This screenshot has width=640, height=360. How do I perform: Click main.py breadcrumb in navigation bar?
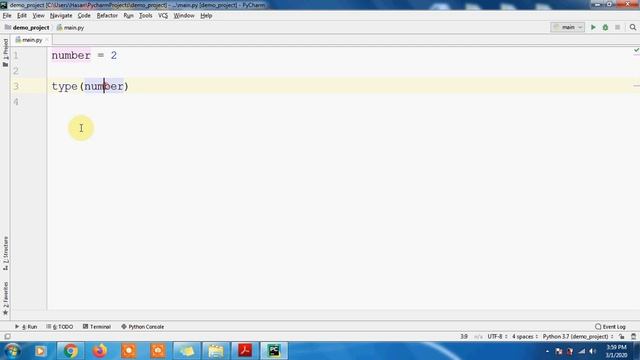point(70,28)
